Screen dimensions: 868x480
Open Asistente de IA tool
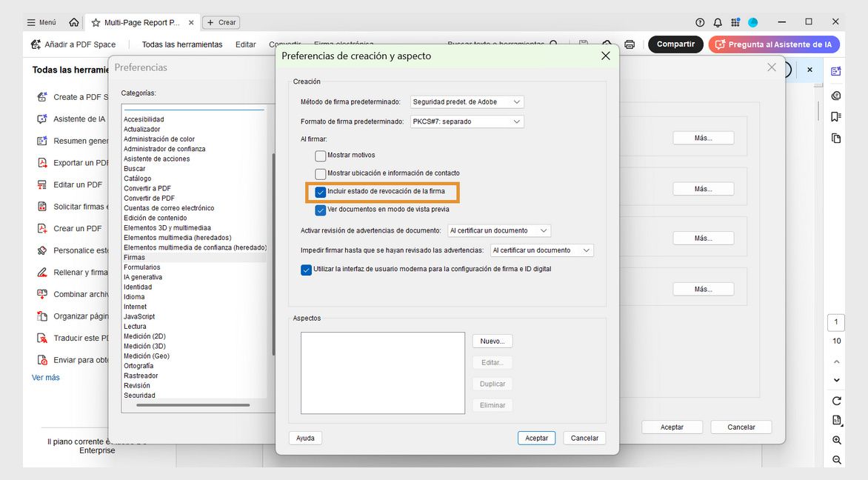click(72, 119)
